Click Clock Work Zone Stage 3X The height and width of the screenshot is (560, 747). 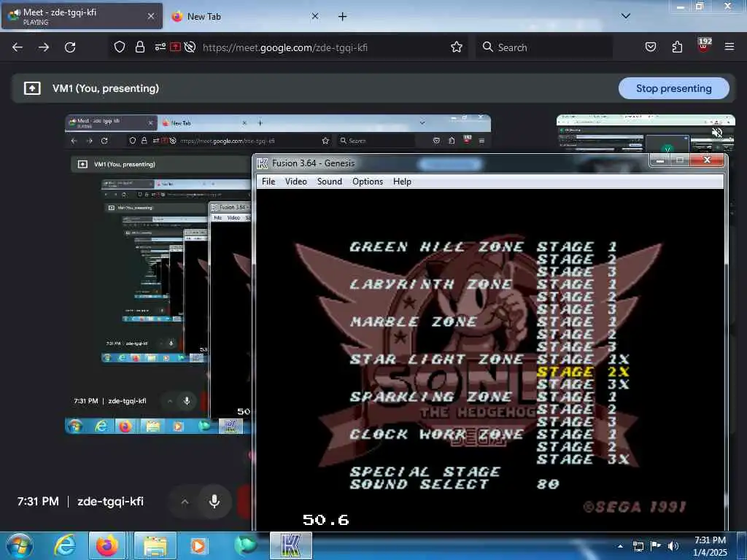point(583,459)
